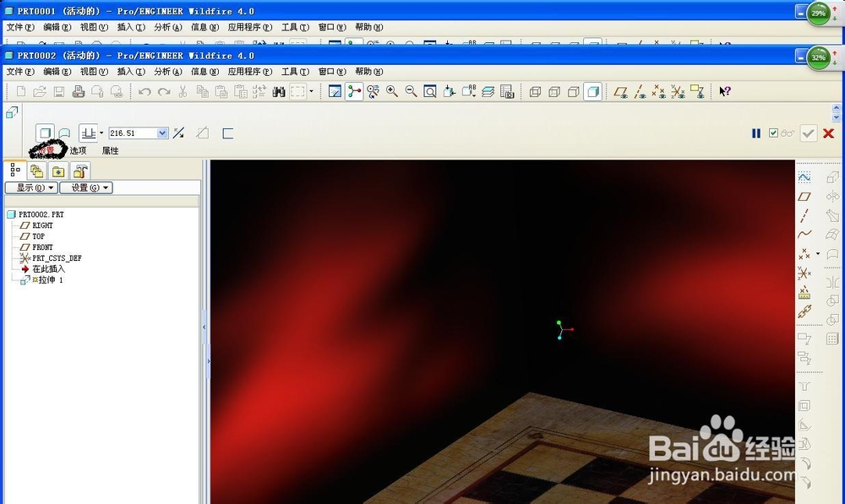This screenshot has height=504, width=845.
Task: Select the Zoom In magnifier icon
Action: click(392, 91)
